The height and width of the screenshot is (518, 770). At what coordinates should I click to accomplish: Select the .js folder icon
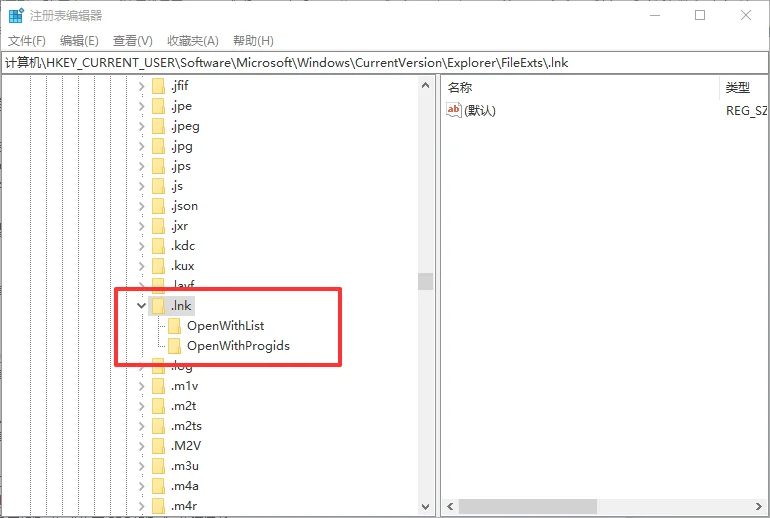coord(158,186)
